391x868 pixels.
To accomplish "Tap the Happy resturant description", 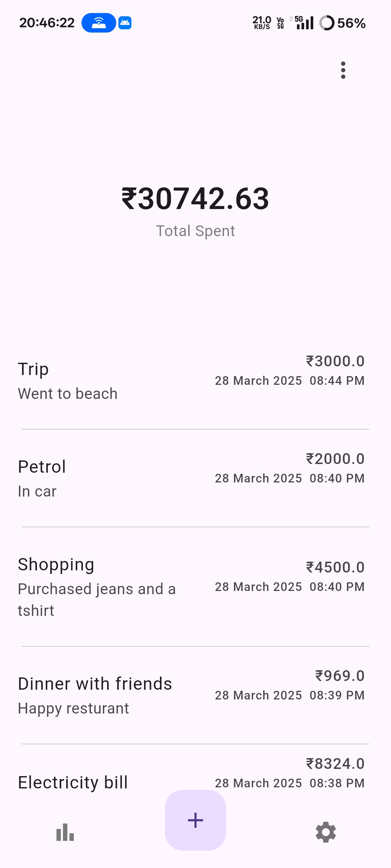I will pos(73,709).
